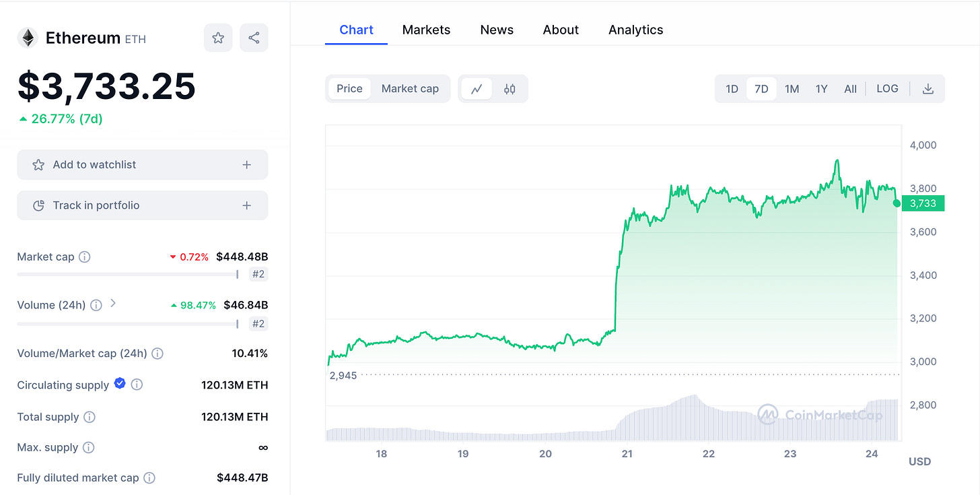Open Volume/Market cap (24h) info icon
Screen dimensions: 980x495
coord(157,354)
